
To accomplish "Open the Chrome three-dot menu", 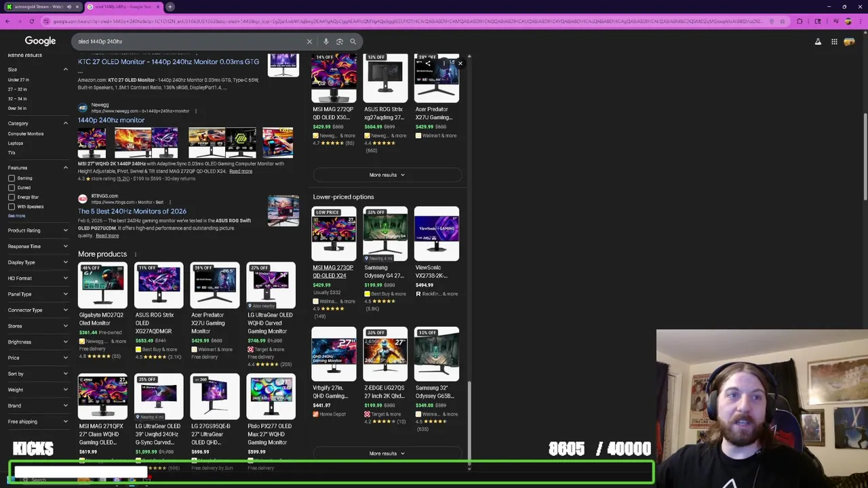I will pos(860,21).
